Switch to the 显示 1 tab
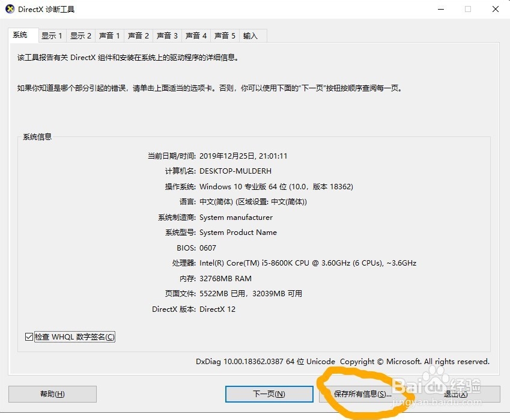 (x=52, y=35)
